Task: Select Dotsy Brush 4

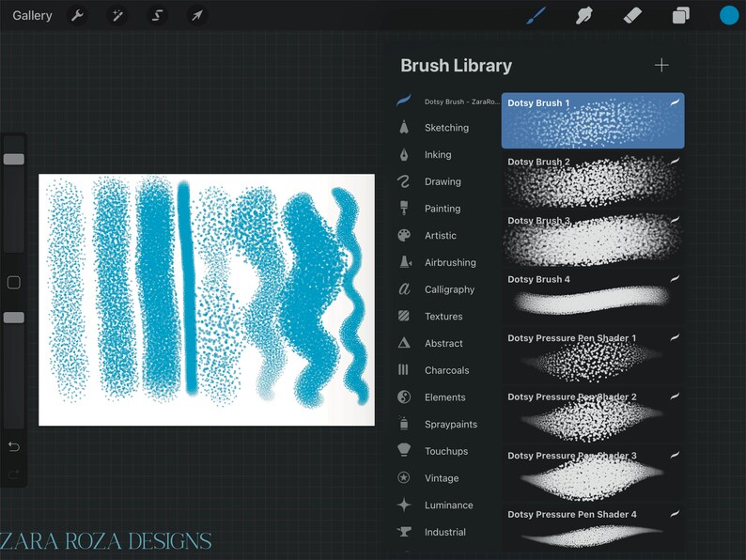Action: coord(593,297)
